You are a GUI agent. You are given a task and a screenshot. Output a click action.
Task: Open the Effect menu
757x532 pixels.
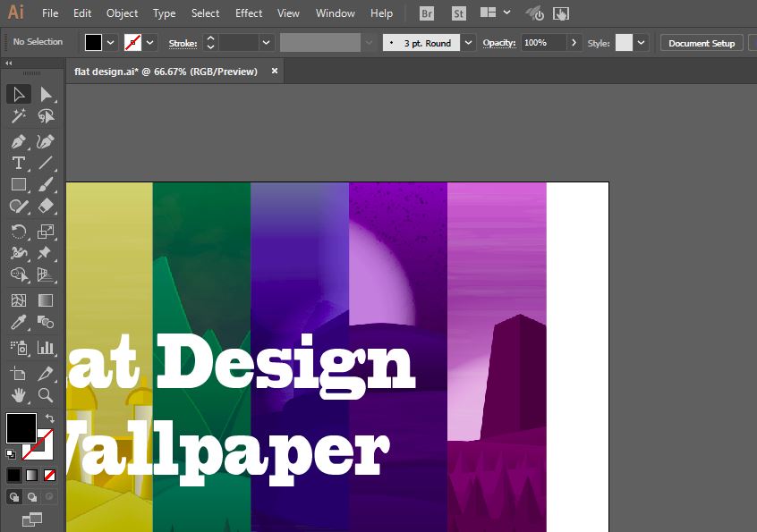click(248, 13)
